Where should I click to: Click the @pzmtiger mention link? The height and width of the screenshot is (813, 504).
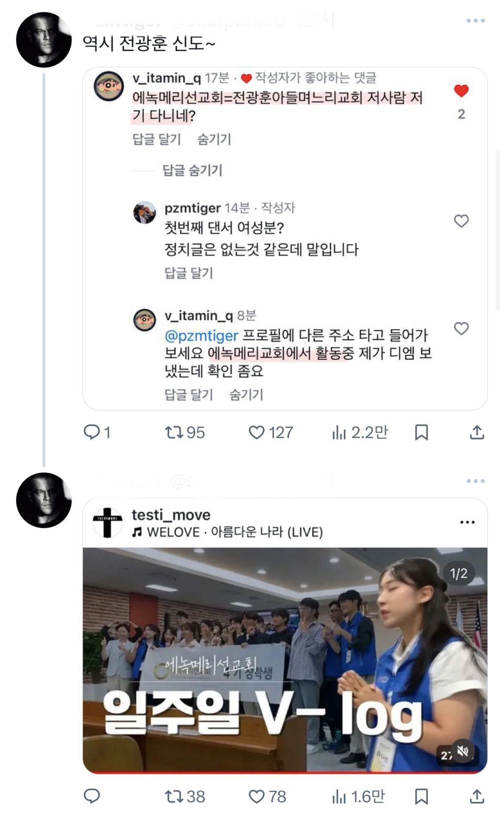[x=201, y=336]
